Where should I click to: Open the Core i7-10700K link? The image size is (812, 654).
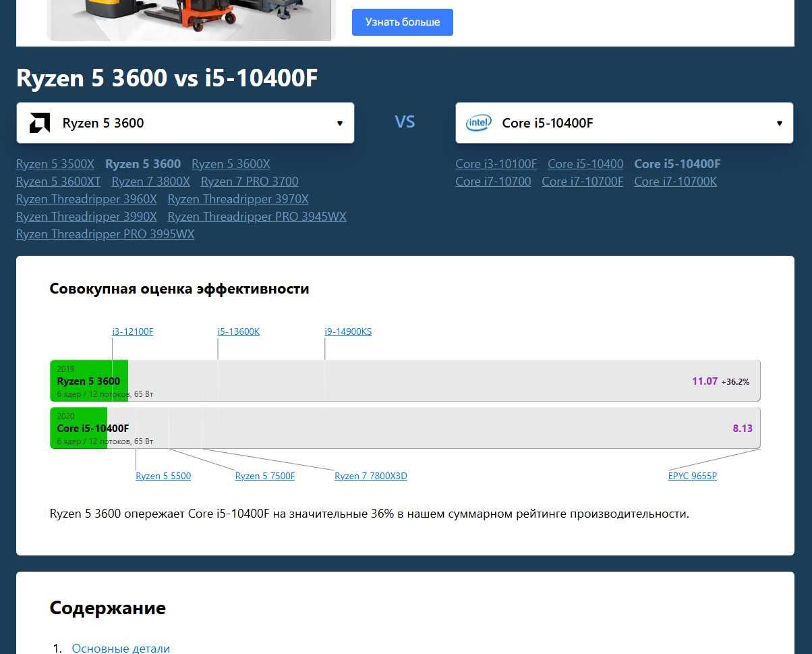click(676, 182)
